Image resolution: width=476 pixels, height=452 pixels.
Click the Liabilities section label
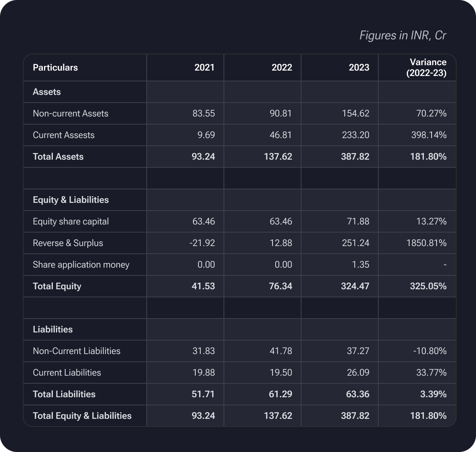coord(53,329)
